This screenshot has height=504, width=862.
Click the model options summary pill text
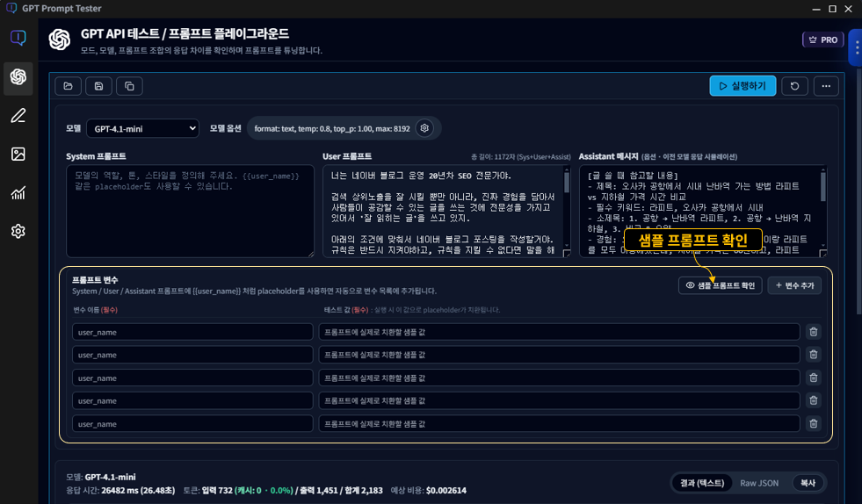pyautogui.click(x=332, y=128)
